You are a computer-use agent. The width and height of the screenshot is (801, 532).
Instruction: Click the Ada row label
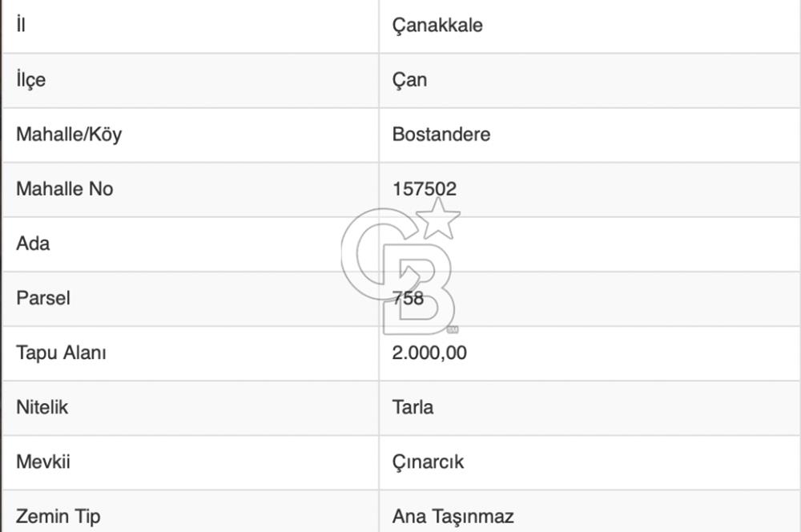pos(33,244)
